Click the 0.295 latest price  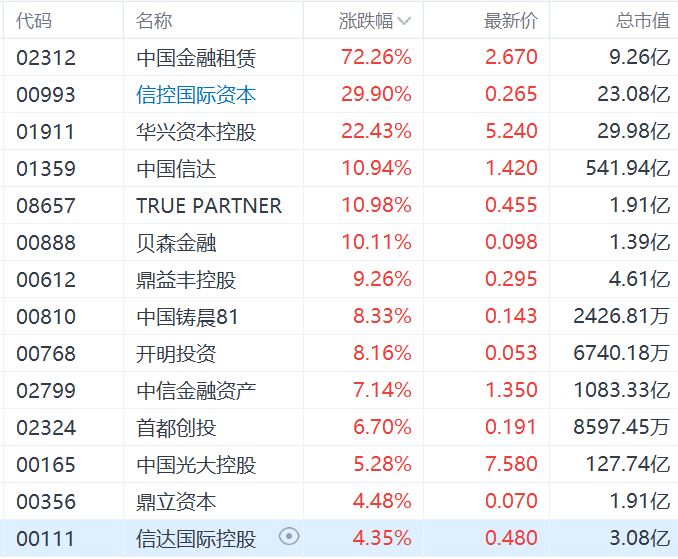[x=511, y=279]
